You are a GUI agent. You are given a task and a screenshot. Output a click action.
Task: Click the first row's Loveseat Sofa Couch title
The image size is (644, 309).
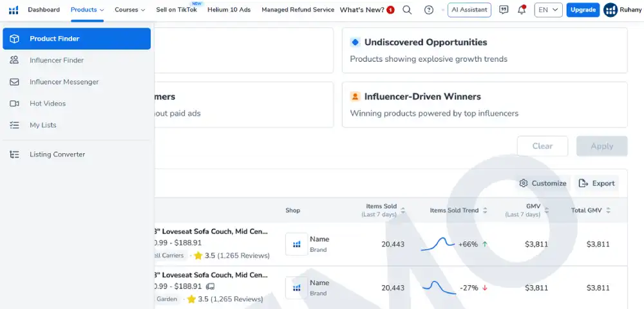(x=211, y=232)
